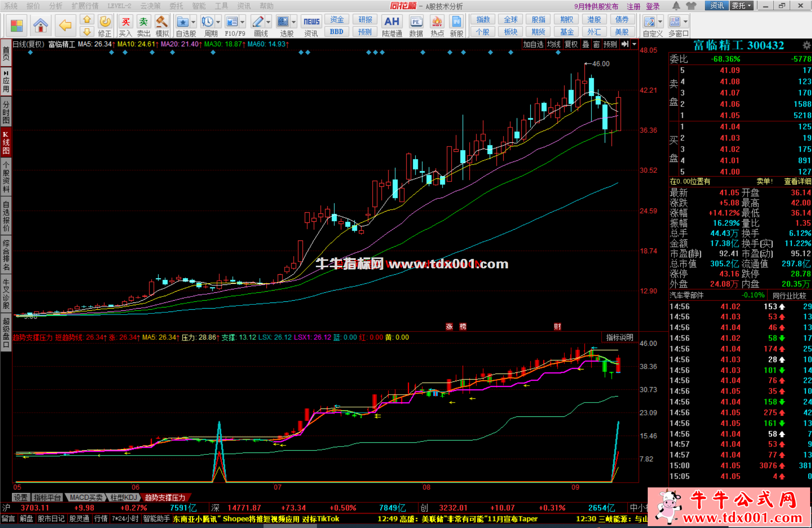Go to the home page icon
Image resolution: width=812 pixels, height=528 pixels.
click(41, 26)
